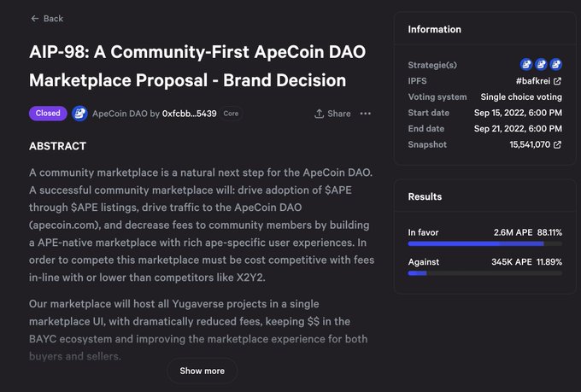Click the third strategy icon

[x=555, y=64]
